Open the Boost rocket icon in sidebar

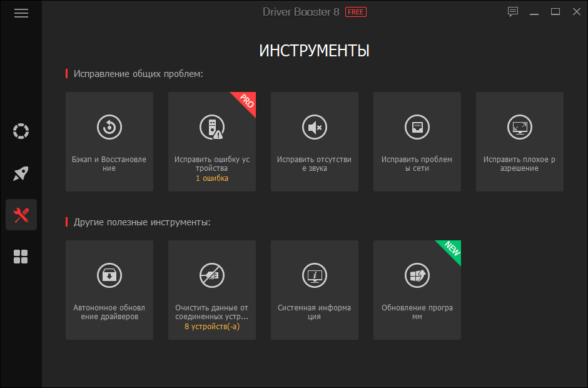(x=21, y=173)
